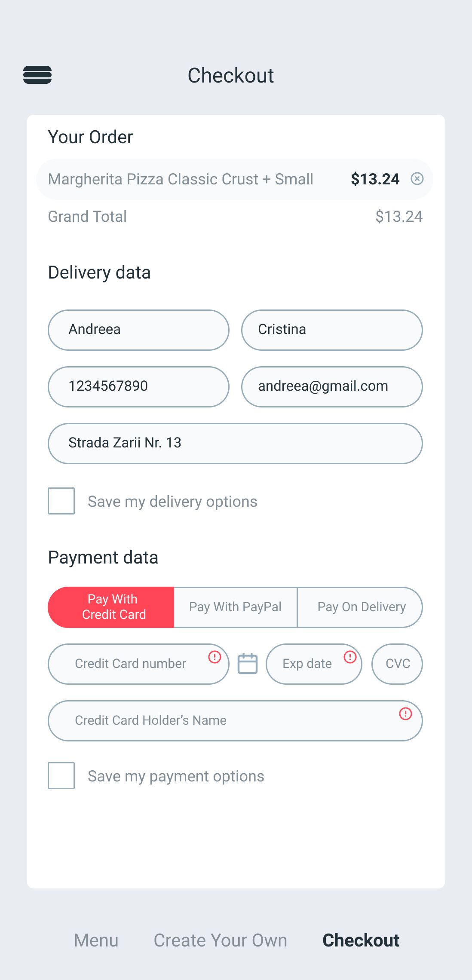Open the hamburger menu icon

(37, 75)
